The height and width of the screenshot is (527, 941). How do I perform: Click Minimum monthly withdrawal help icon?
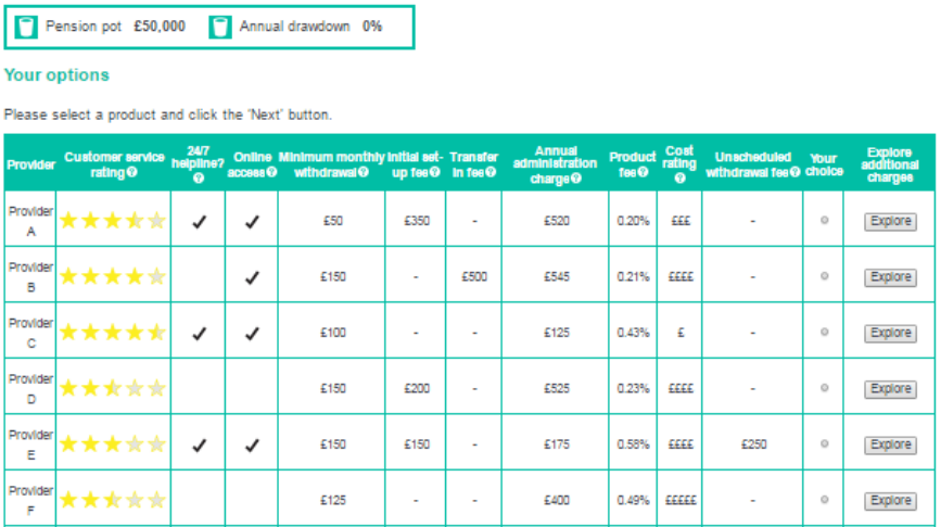[x=363, y=172]
